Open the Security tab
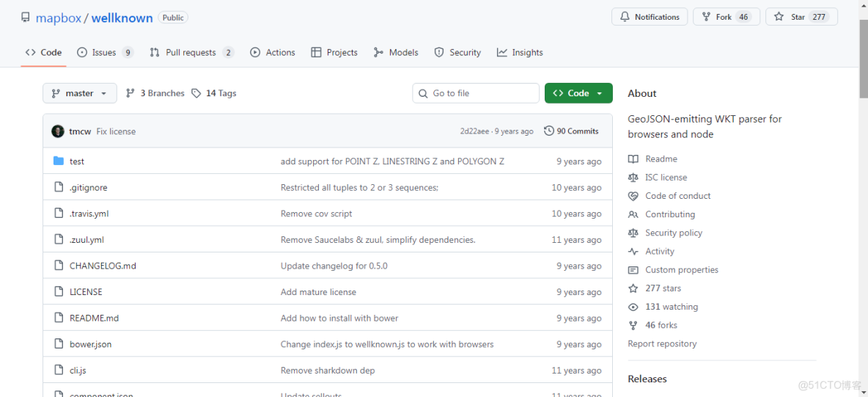 pos(457,53)
